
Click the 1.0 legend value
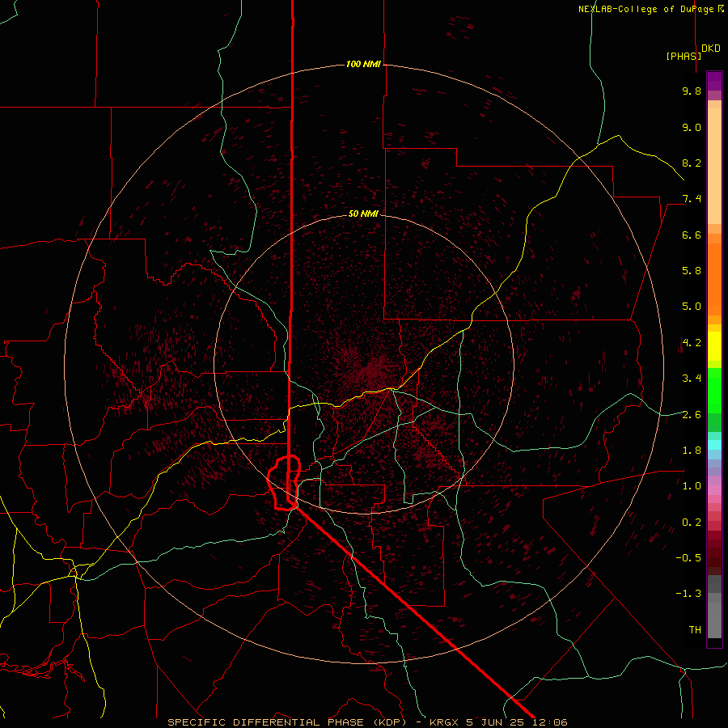(x=692, y=486)
